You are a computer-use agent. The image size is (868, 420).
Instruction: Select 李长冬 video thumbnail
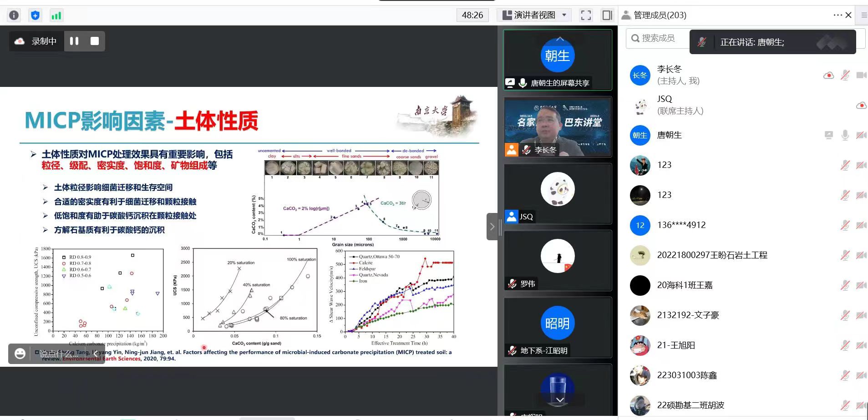(x=558, y=127)
